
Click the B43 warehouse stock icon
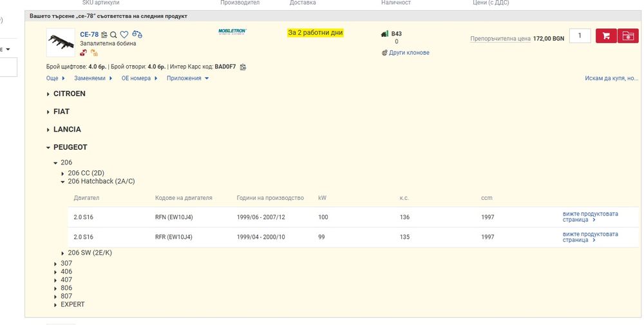(x=384, y=34)
